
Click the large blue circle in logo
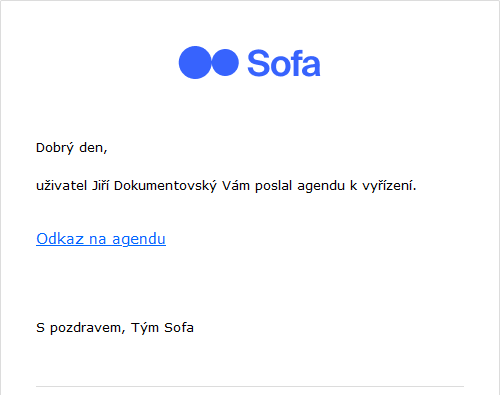[195, 62]
